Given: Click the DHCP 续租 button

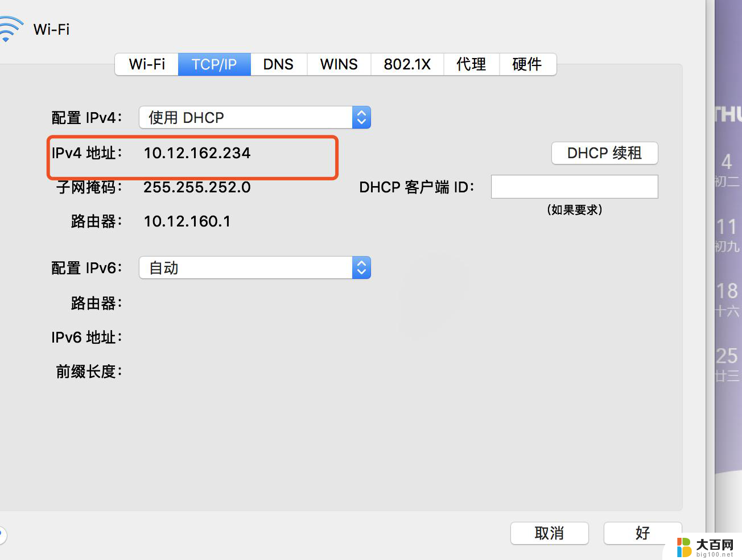Looking at the screenshot, I should 605,153.
